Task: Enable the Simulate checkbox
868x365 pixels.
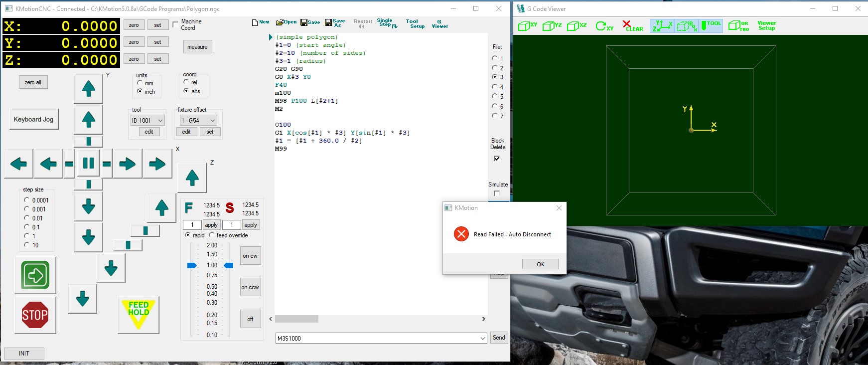Action: click(x=497, y=193)
